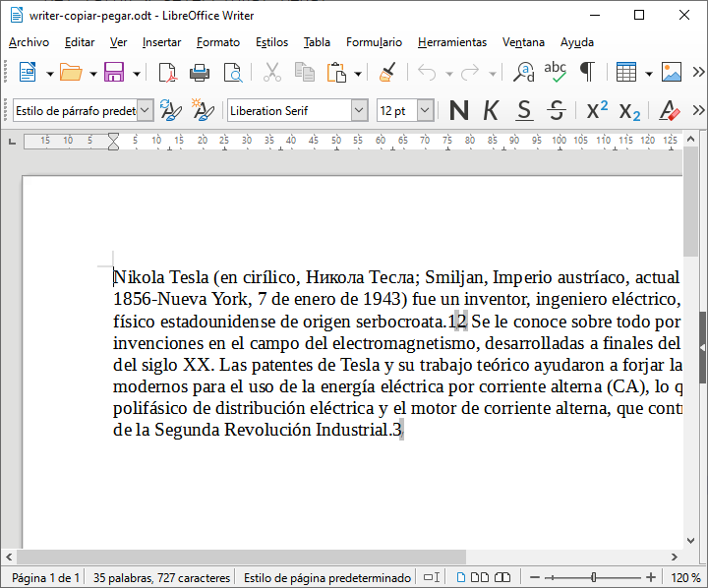Toggle strikethrough formatting
708x588 pixels.
(x=557, y=110)
